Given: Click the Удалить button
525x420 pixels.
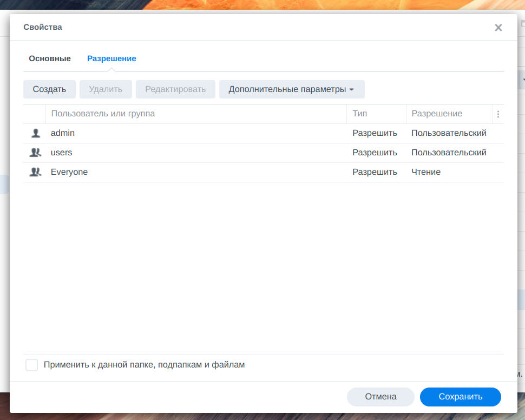Looking at the screenshot, I should [x=106, y=89].
